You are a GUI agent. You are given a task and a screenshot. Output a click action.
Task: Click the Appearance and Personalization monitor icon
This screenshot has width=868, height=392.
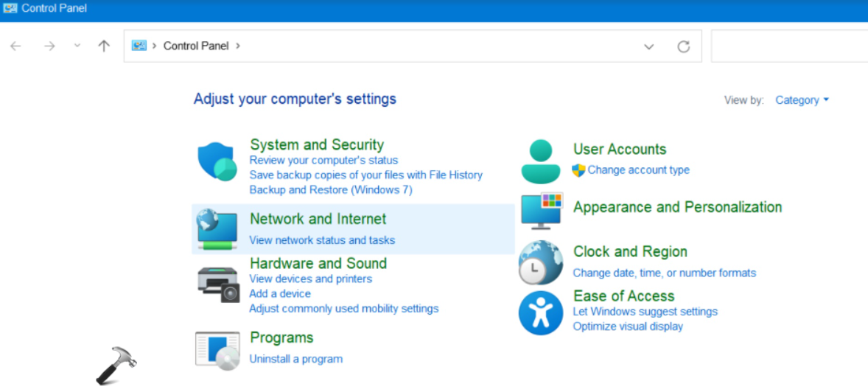pos(542,211)
